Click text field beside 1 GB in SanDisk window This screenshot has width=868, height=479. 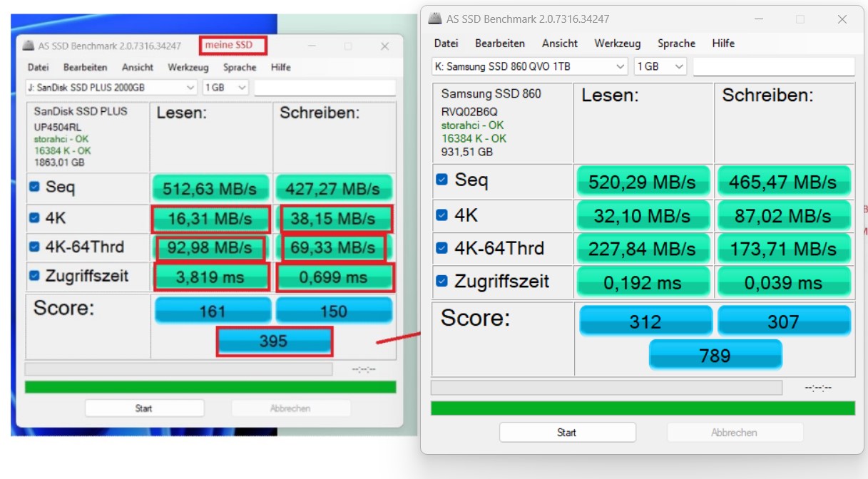[x=325, y=87]
